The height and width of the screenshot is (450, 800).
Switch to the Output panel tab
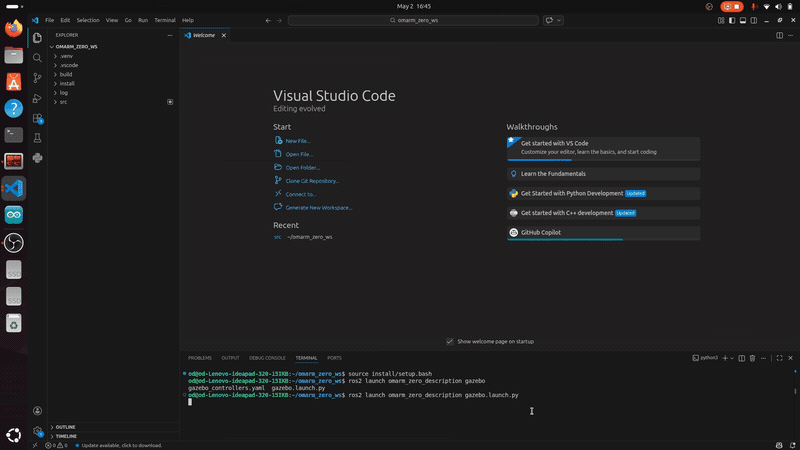click(x=230, y=358)
